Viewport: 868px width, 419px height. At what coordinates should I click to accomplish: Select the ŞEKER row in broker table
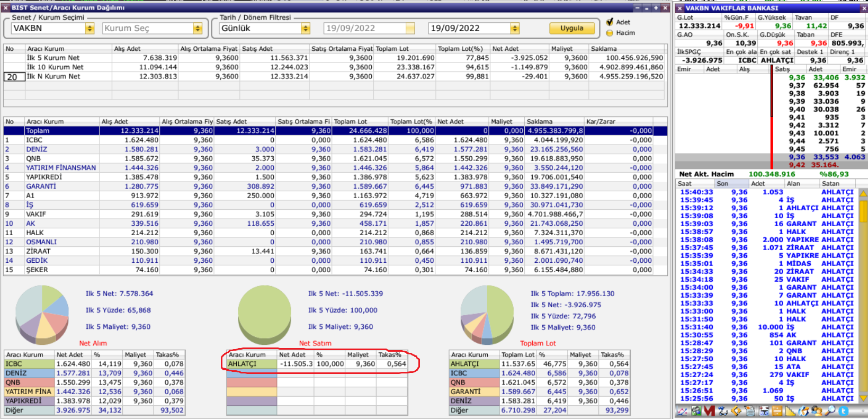[x=335, y=270]
